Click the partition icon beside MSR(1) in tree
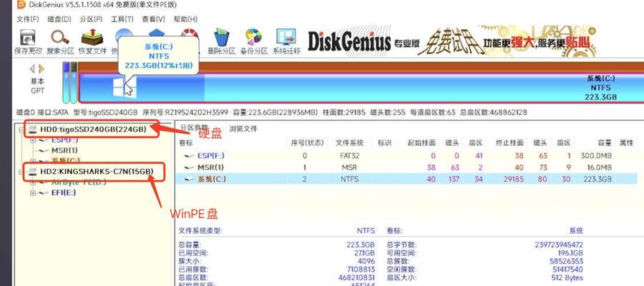The image size is (644, 286). [44, 151]
